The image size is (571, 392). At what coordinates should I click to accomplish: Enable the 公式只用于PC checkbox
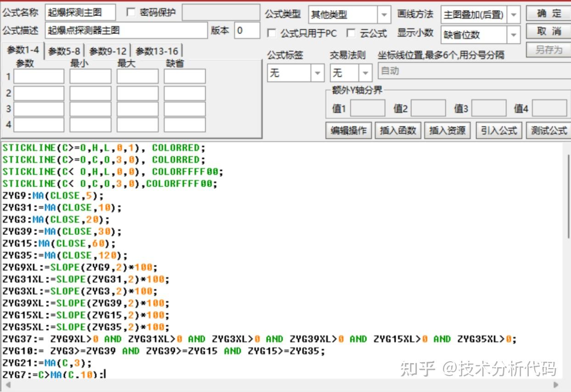(272, 33)
